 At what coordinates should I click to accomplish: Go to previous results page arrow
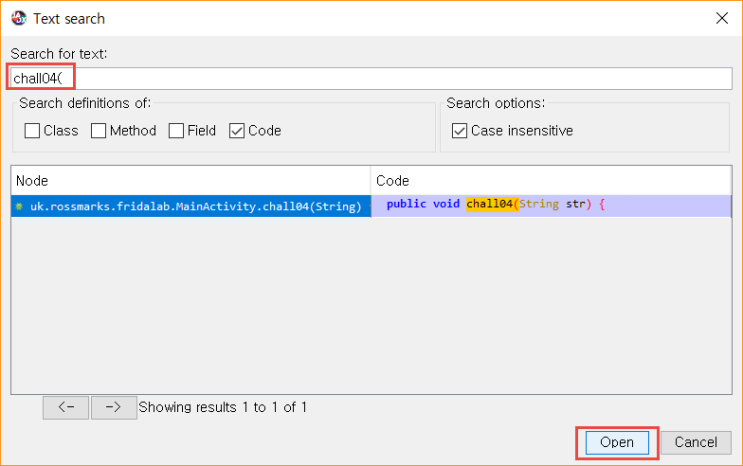click(x=66, y=408)
